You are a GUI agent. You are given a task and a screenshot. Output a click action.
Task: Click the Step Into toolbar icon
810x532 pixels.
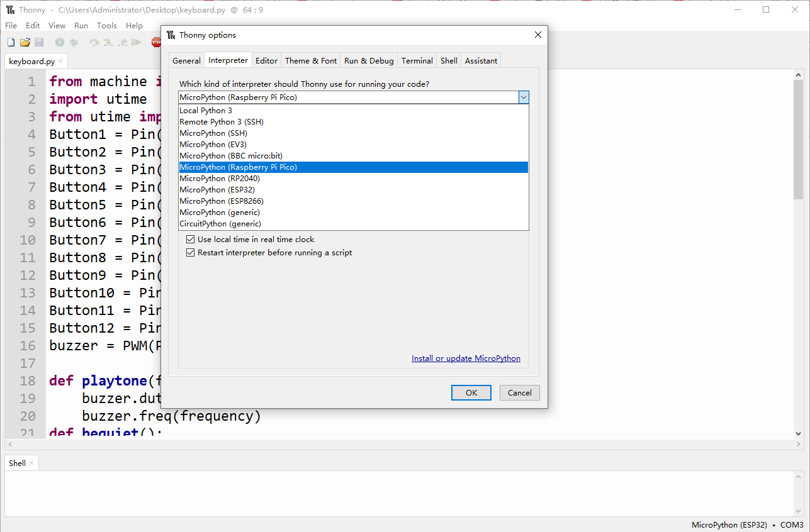[x=108, y=42]
